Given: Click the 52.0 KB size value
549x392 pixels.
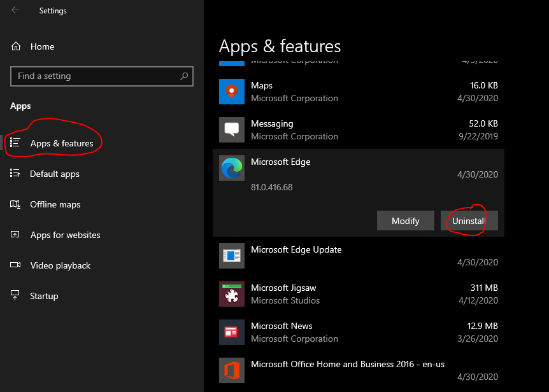Looking at the screenshot, I should 483,123.
